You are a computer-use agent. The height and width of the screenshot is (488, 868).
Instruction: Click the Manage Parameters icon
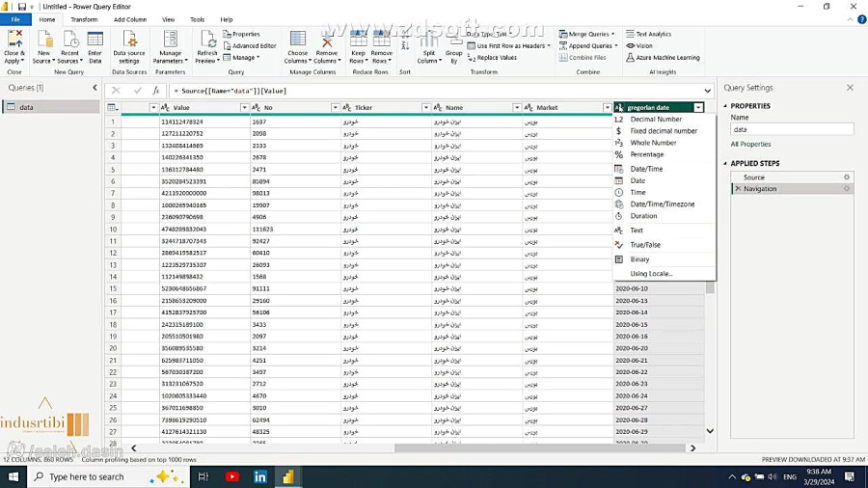pos(170,47)
